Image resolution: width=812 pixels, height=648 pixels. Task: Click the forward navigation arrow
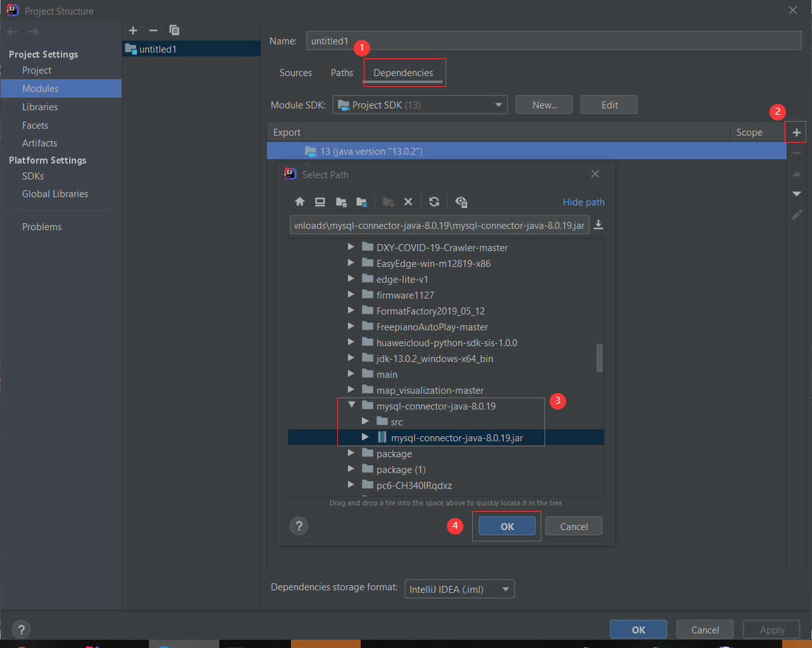click(x=34, y=32)
